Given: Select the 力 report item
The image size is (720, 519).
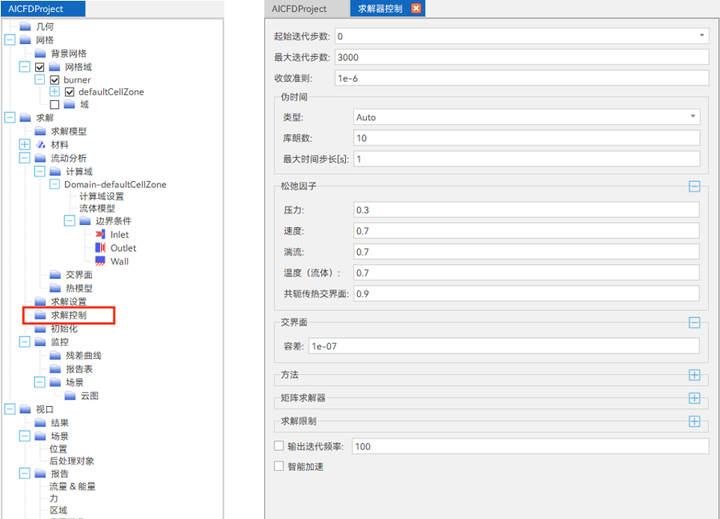Looking at the screenshot, I should (x=54, y=498).
